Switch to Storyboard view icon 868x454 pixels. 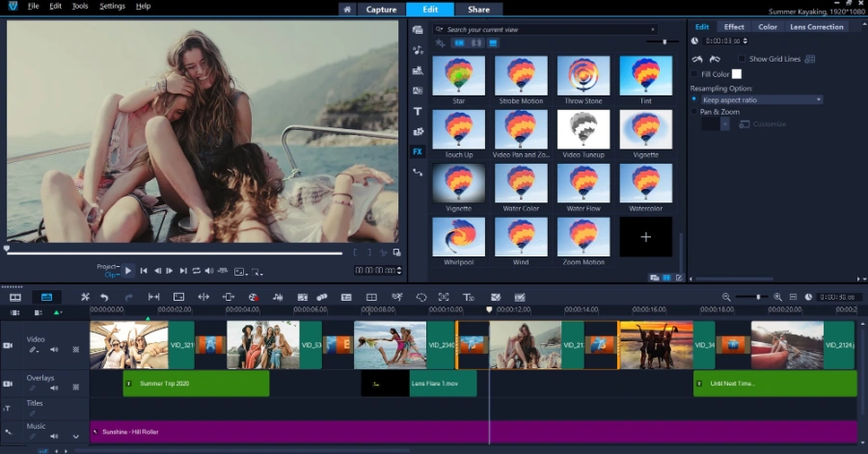[x=15, y=297]
